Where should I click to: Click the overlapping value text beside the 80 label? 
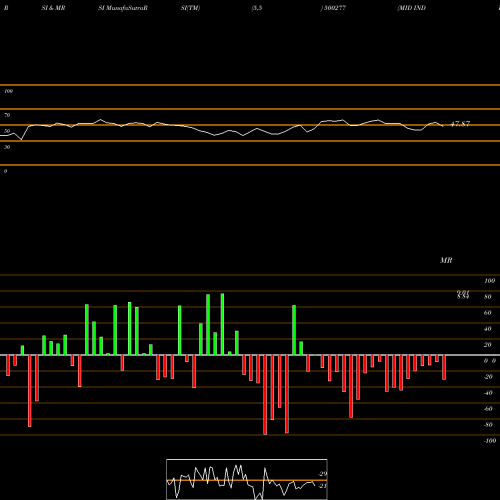click(463, 295)
